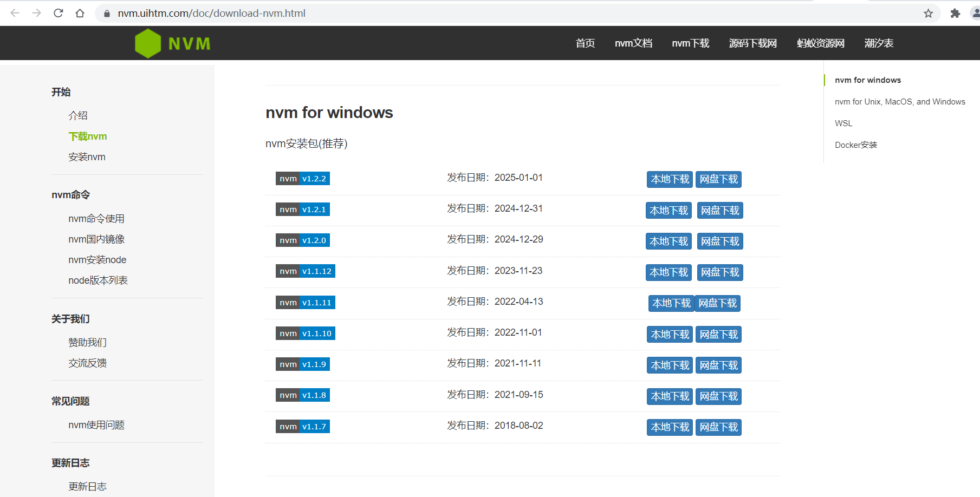
Task: Click 网盘下载 for nvm v1.1.12
Action: pos(719,272)
